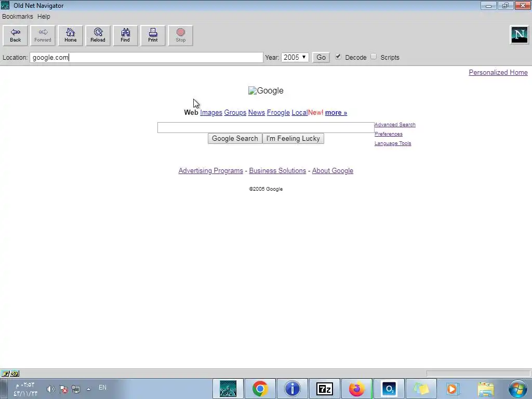This screenshot has width=532, height=399.
Task: Show hidden tray icons arrow
Action: 88,389
